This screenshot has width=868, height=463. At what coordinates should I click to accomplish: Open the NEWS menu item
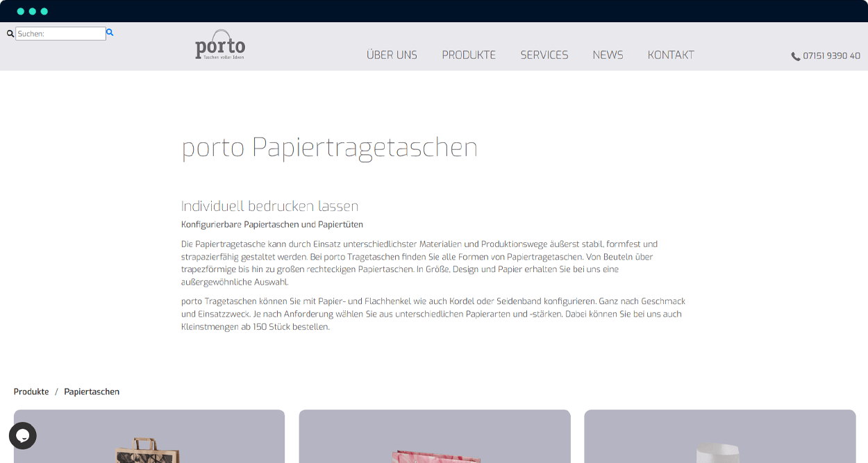point(608,55)
